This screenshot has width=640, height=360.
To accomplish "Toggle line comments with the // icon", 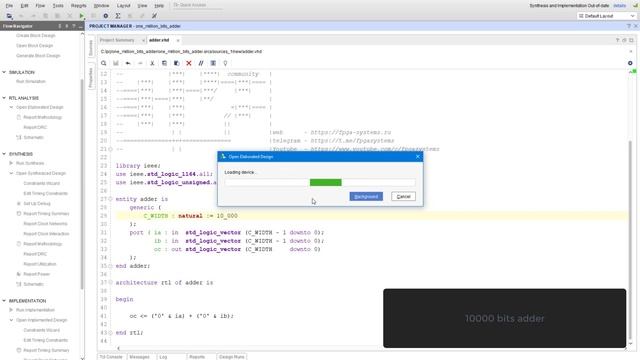I will [201, 63].
